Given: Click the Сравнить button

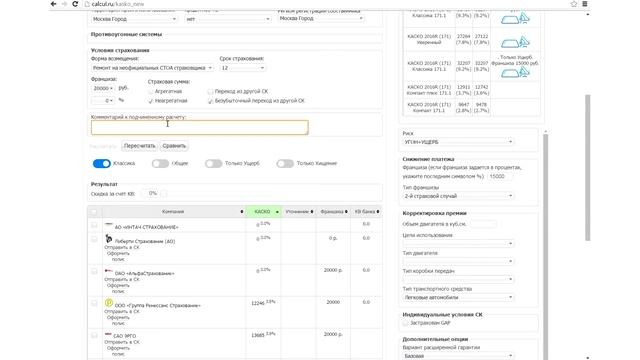Looking at the screenshot, I should coord(174,146).
